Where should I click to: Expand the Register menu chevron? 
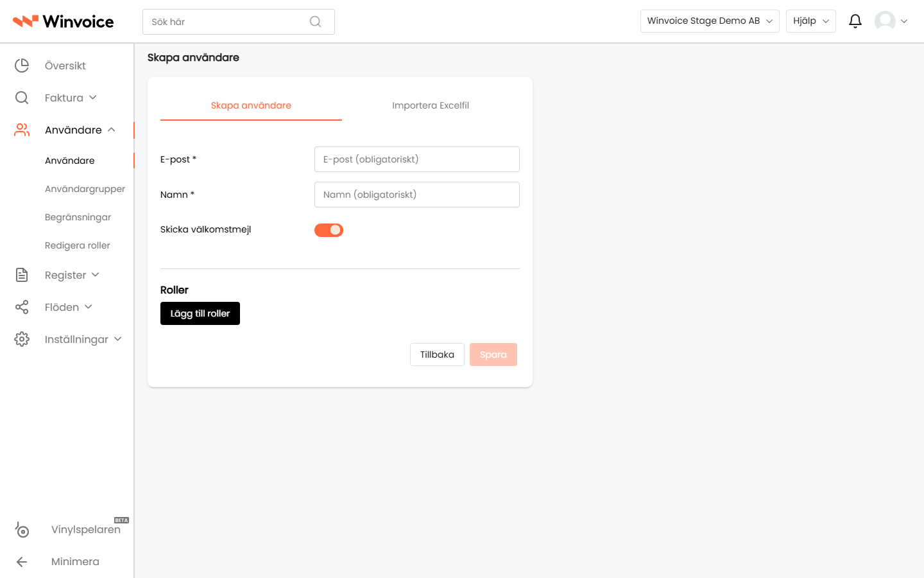pos(96,275)
